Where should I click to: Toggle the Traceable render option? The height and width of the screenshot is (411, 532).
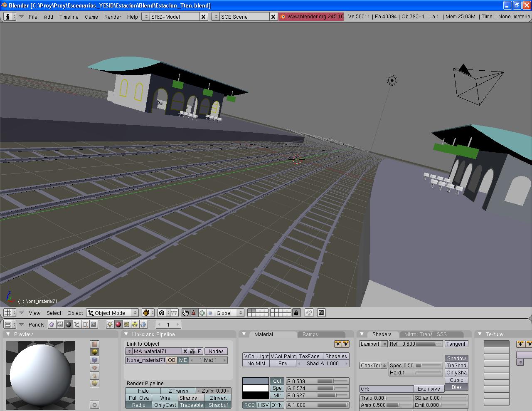(x=191, y=405)
